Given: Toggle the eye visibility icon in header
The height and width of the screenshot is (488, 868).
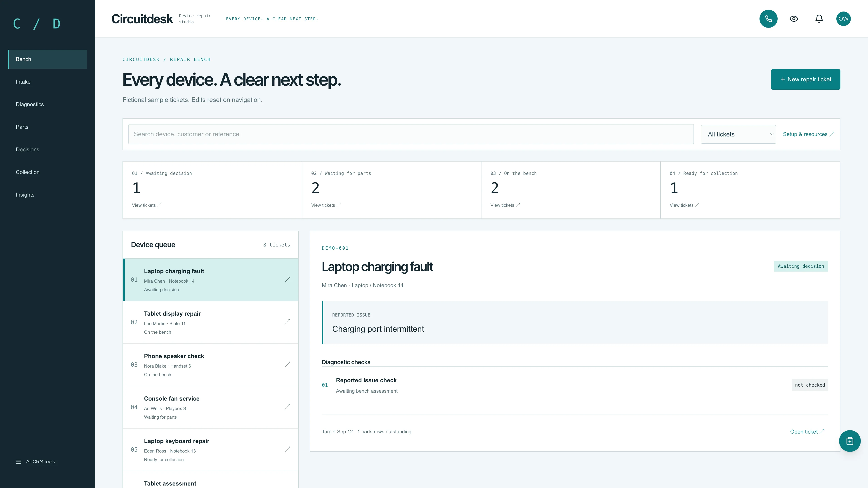Looking at the screenshot, I should [794, 19].
